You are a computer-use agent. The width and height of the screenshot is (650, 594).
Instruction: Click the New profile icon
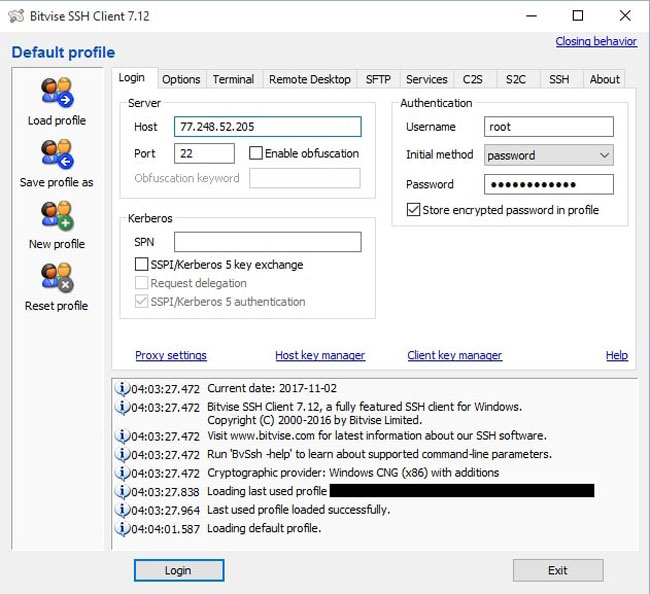coord(57,216)
